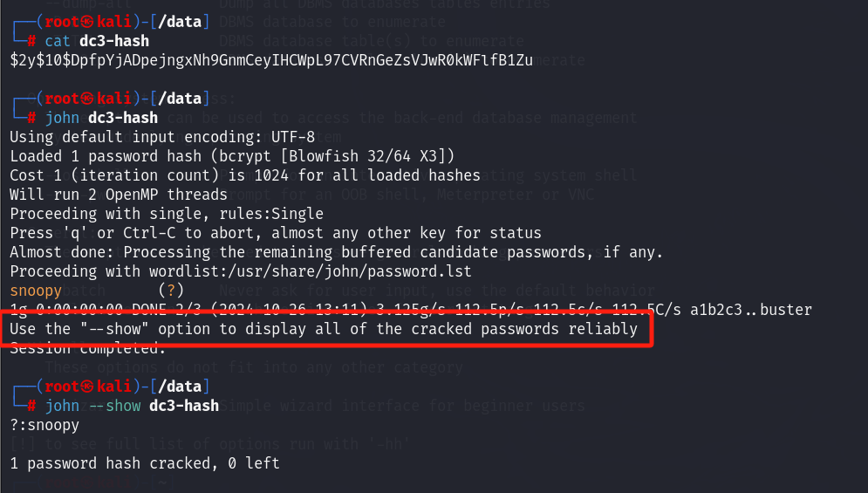Click 'Will run 2 OpenMP threads' line
The width and height of the screenshot is (868, 493).
119,195
